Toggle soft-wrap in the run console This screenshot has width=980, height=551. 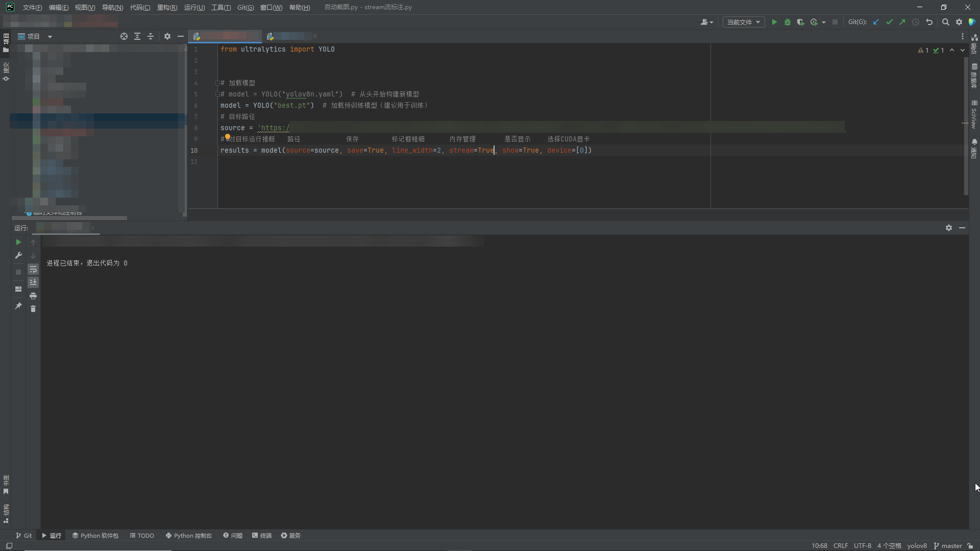coord(34,269)
